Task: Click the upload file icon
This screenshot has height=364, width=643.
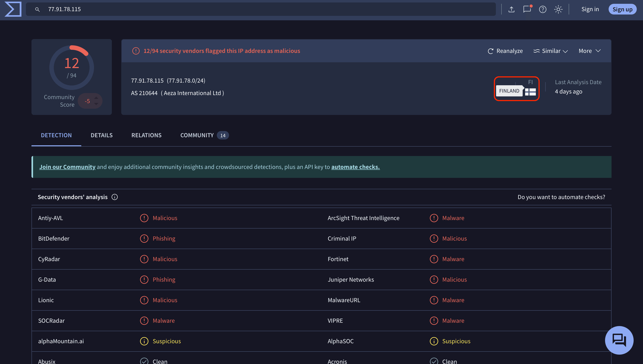Action: pyautogui.click(x=511, y=10)
